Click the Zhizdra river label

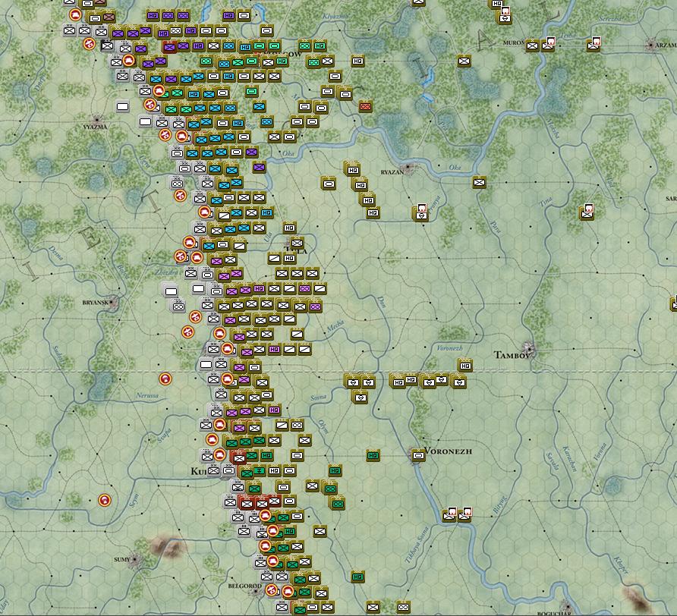[x=166, y=273]
